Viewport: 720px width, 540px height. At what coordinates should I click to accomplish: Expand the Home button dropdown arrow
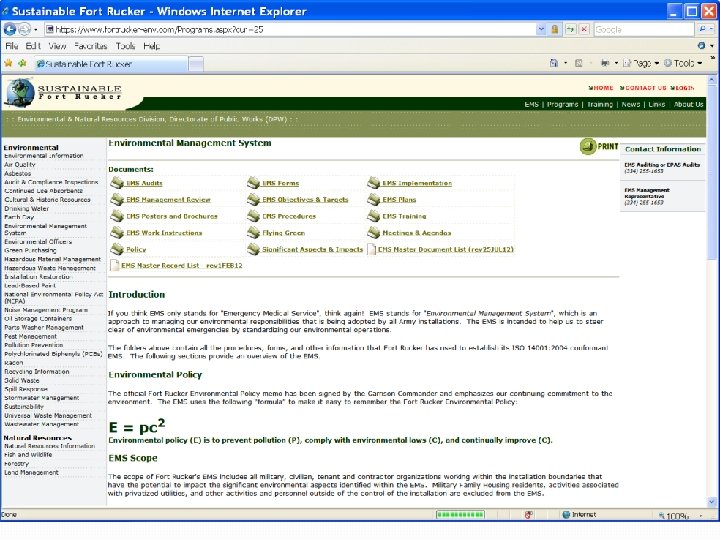[x=565, y=63]
